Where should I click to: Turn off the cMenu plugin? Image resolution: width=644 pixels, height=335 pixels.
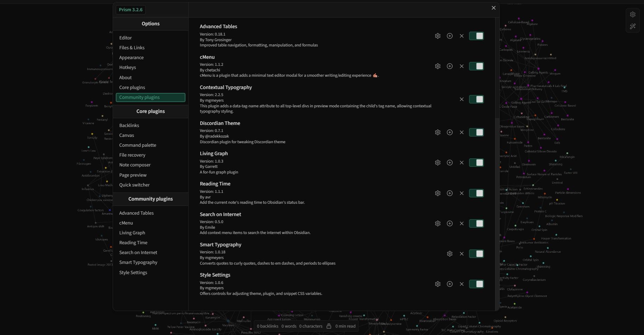pyautogui.click(x=476, y=66)
